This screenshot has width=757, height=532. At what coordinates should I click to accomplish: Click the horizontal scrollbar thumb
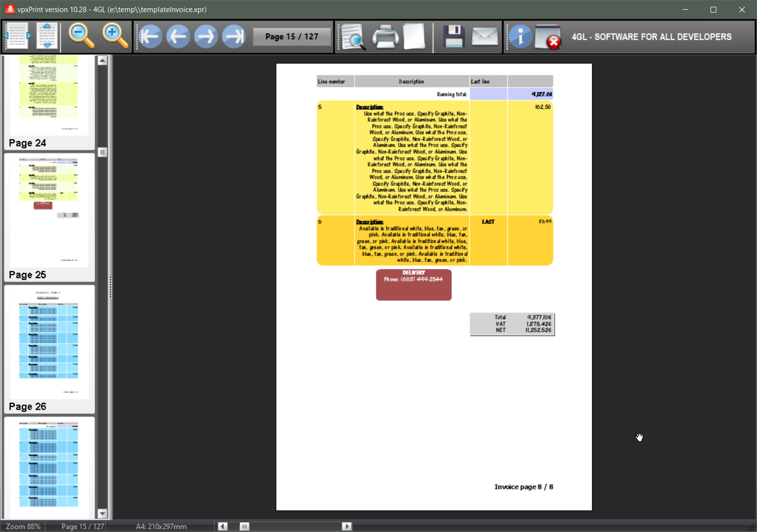pyautogui.click(x=245, y=526)
